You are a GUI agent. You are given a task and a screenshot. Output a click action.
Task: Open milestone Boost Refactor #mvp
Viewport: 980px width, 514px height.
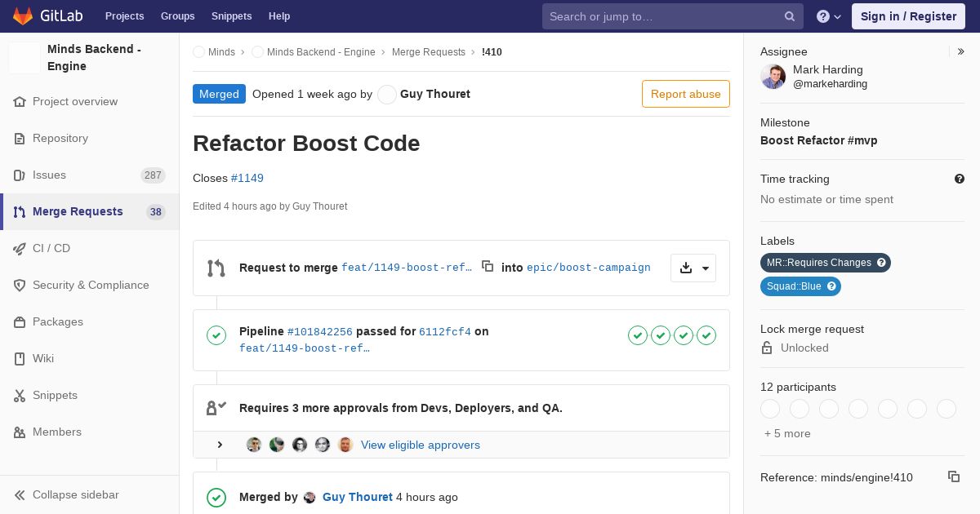point(819,140)
